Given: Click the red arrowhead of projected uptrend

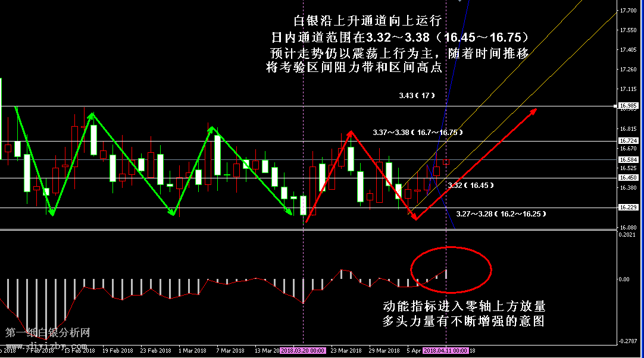Looking at the screenshot, I should tap(533, 111).
